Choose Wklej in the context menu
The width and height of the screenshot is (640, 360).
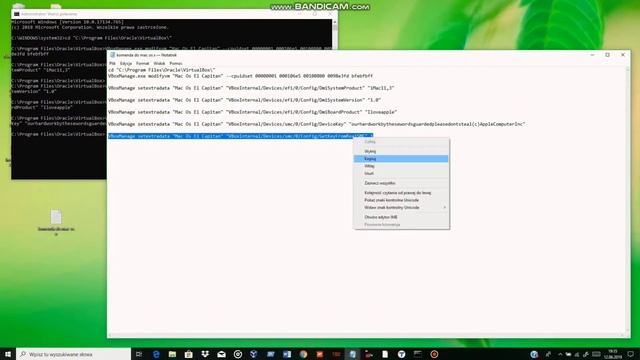(x=401, y=166)
